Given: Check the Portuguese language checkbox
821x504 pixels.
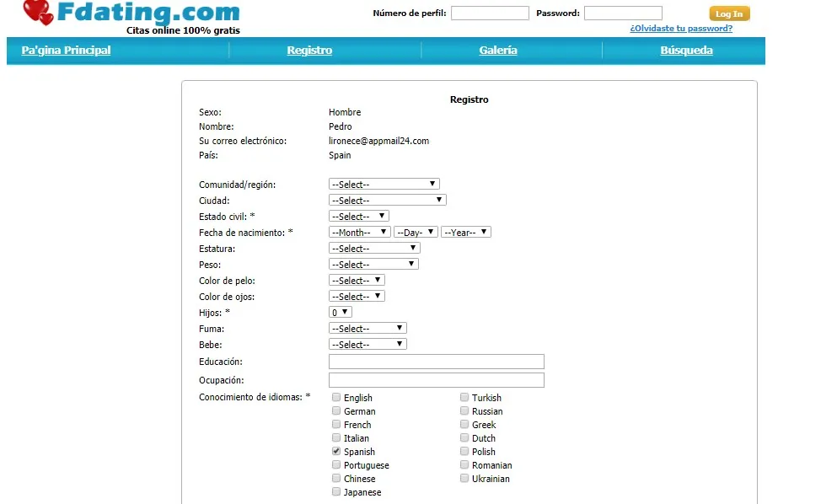Looking at the screenshot, I should (x=336, y=464).
